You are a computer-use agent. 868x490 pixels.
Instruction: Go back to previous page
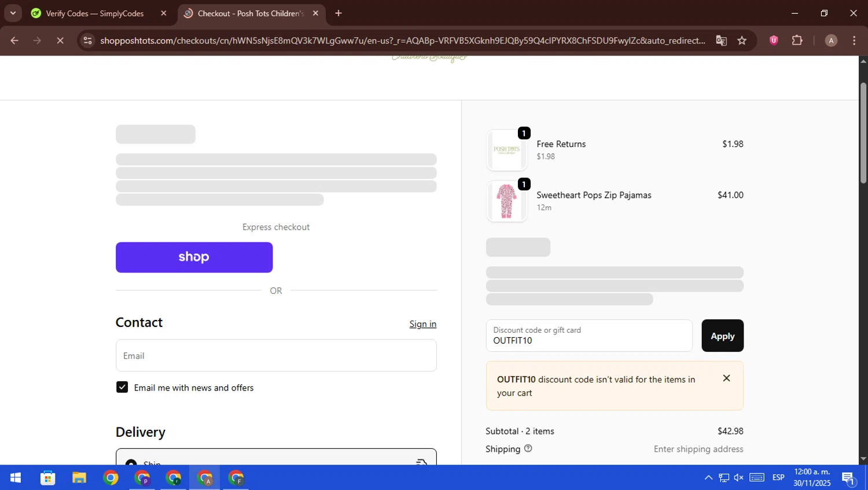(14, 40)
